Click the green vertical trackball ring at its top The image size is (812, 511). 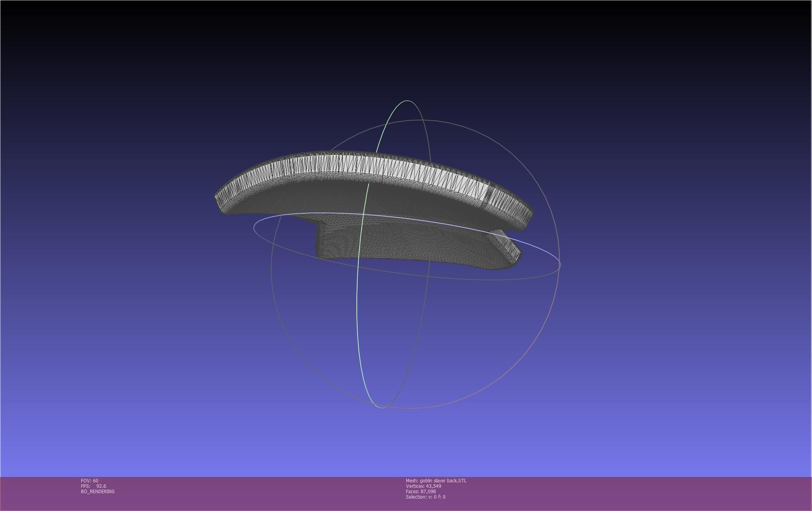(x=407, y=101)
